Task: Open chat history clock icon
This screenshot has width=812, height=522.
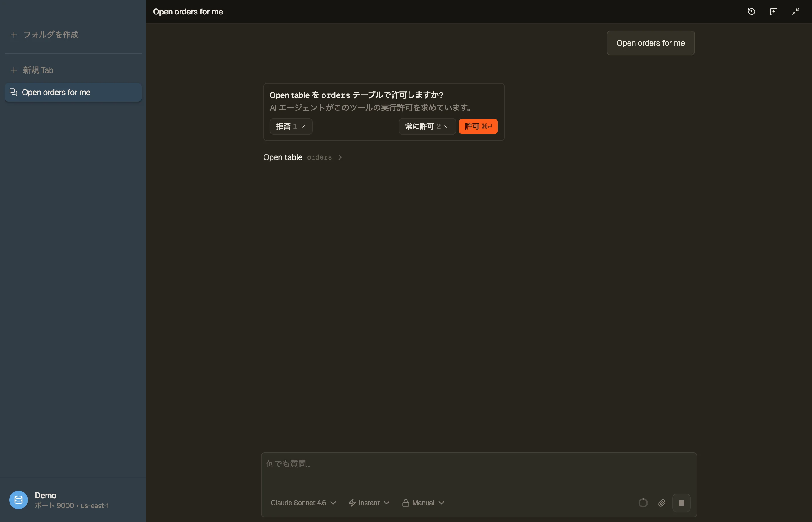Action: click(751, 12)
